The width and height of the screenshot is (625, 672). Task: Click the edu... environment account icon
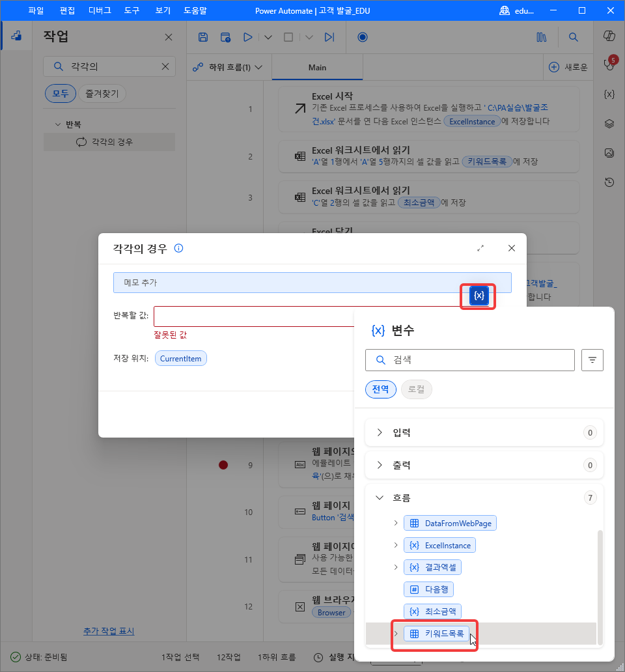505,10
